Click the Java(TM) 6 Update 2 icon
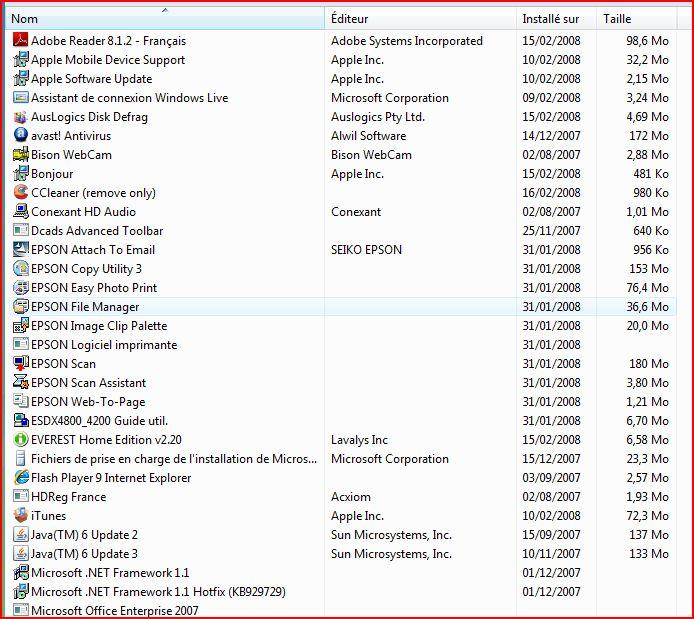This screenshot has height=619, width=694. pos(20,534)
